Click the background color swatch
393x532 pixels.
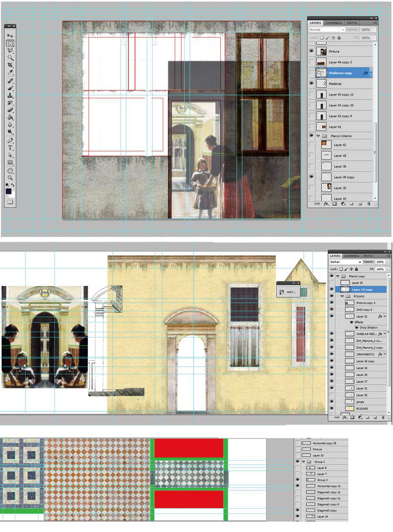click(13, 194)
